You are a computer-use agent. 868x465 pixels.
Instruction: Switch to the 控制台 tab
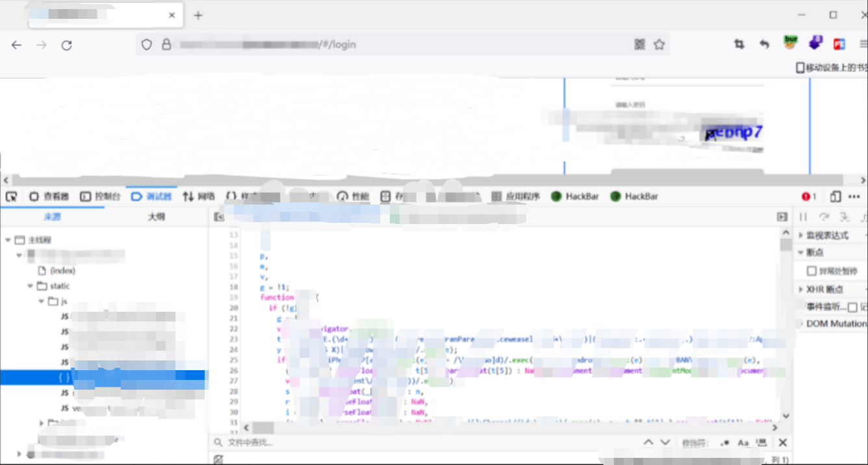[x=100, y=197]
